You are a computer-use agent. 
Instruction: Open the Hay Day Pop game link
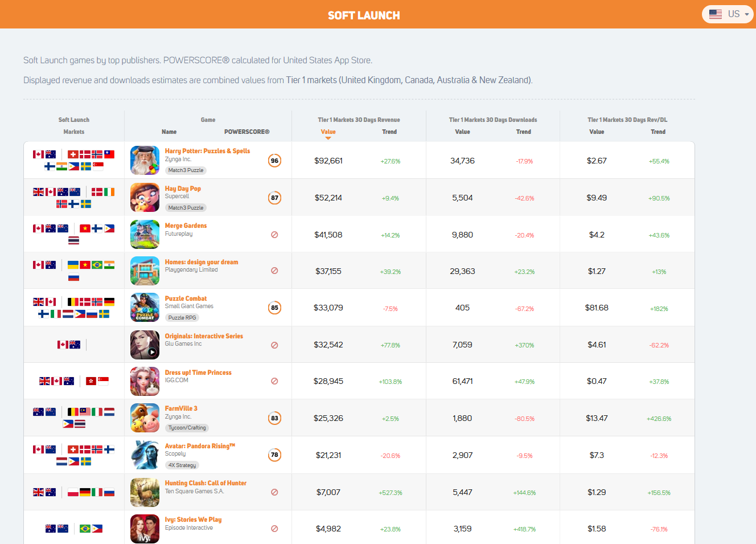point(183,188)
